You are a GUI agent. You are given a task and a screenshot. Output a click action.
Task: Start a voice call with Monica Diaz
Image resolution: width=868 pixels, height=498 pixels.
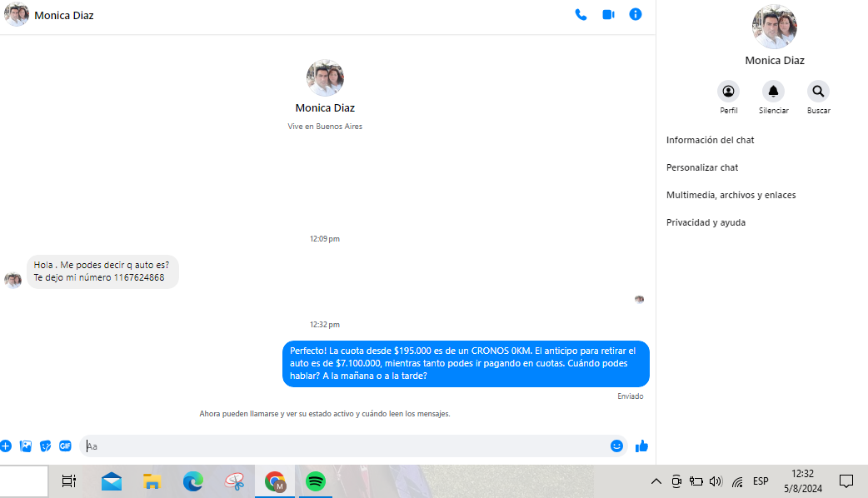tap(581, 15)
